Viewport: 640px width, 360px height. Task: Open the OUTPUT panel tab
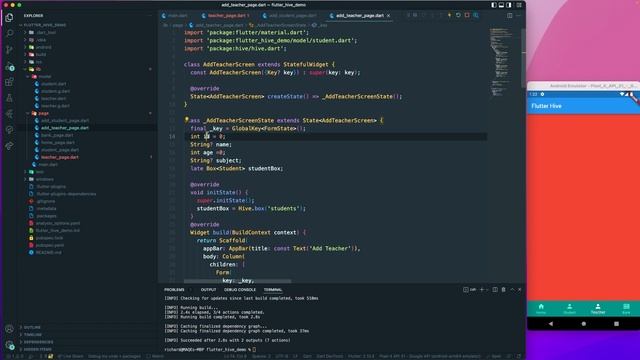point(208,290)
